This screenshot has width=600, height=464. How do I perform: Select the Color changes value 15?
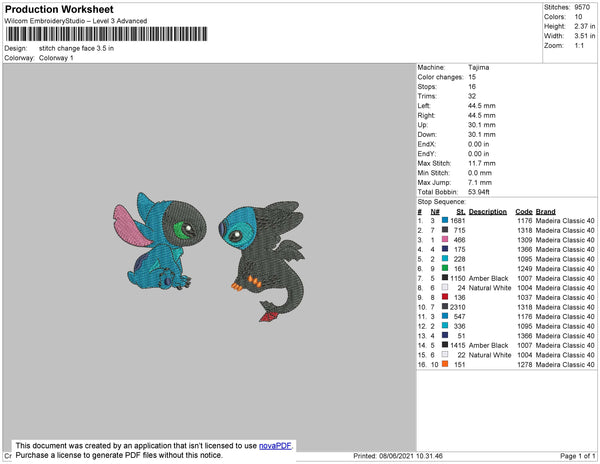click(472, 77)
